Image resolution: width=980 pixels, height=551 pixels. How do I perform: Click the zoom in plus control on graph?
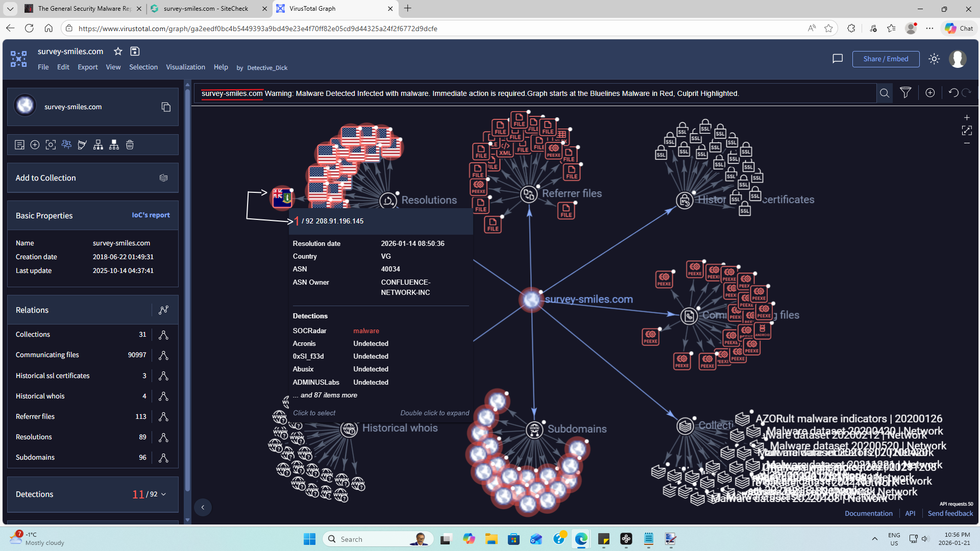click(967, 117)
